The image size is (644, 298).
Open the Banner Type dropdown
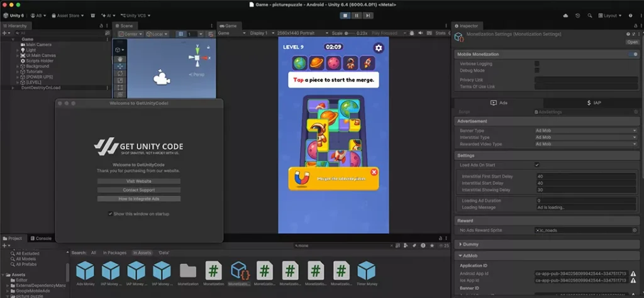[x=586, y=131]
